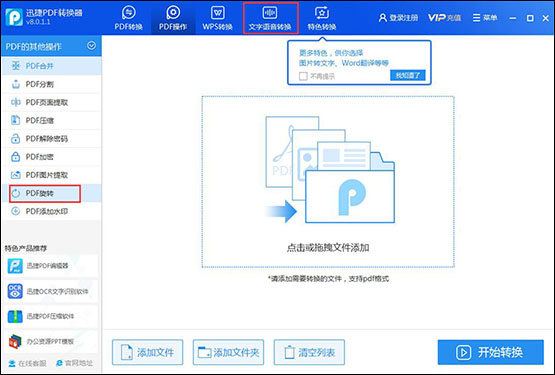555x375 pixels.
Task: Open the 迅捷OCR文字识别软件 product icon
Action: (x=15, y=291)
